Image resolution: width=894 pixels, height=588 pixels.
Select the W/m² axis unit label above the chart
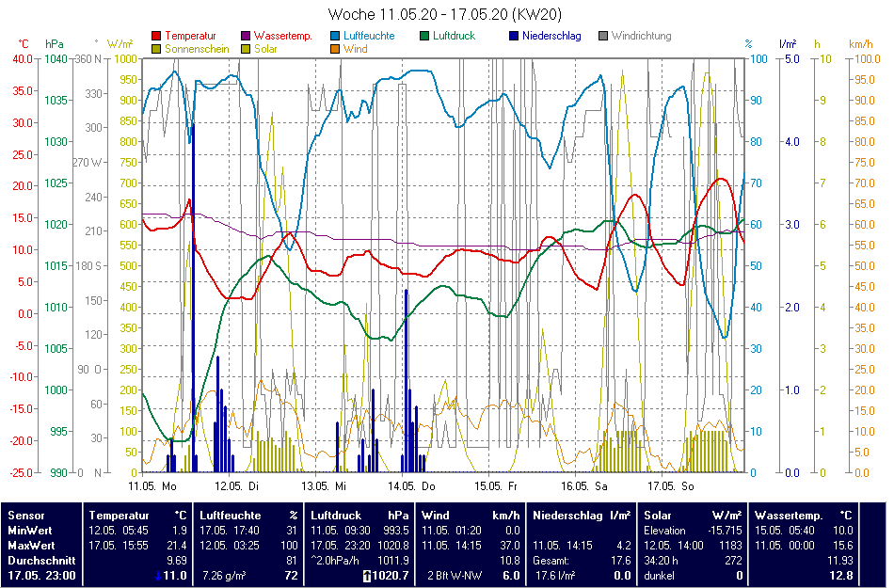point(120,44)
